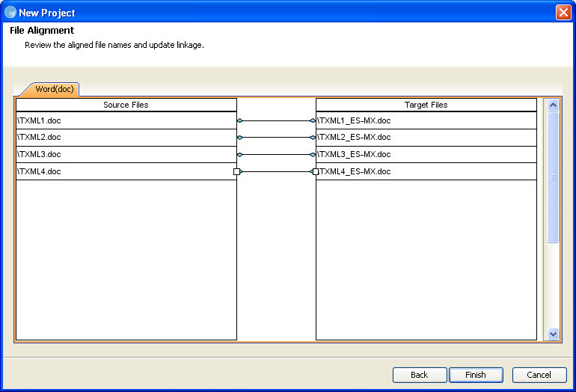Select target file \TXML2_ES-MX.doc
Image resolution: width=576 pixels, height=392 pixels.
tap(426, 138)
